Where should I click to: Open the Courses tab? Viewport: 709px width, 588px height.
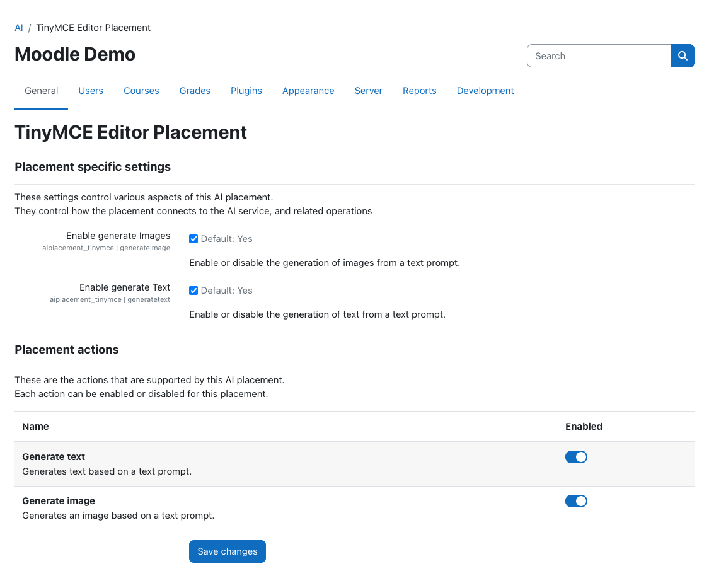141,91
